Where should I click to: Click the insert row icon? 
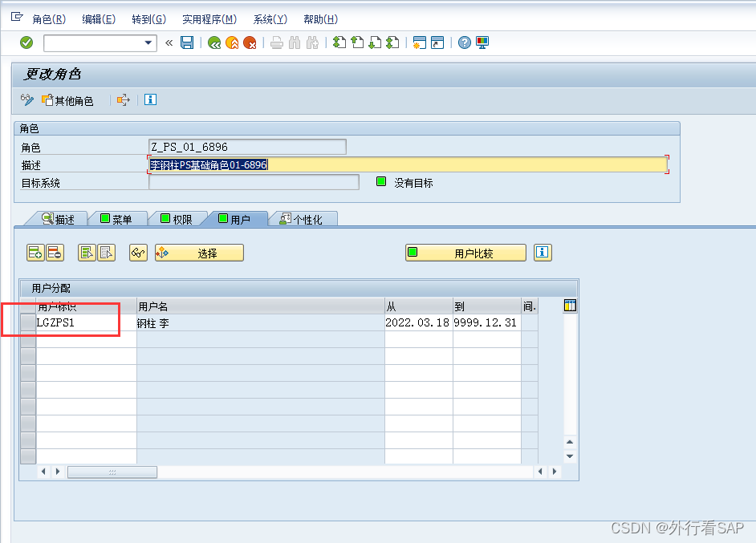point(35,253)
